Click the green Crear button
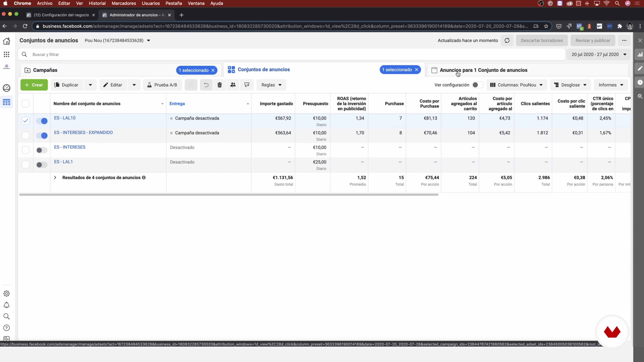 tap(34, 85)
